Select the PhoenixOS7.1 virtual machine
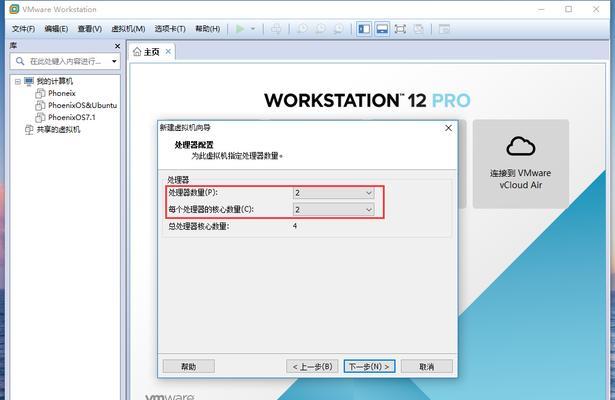 click(x=71, y=117)
